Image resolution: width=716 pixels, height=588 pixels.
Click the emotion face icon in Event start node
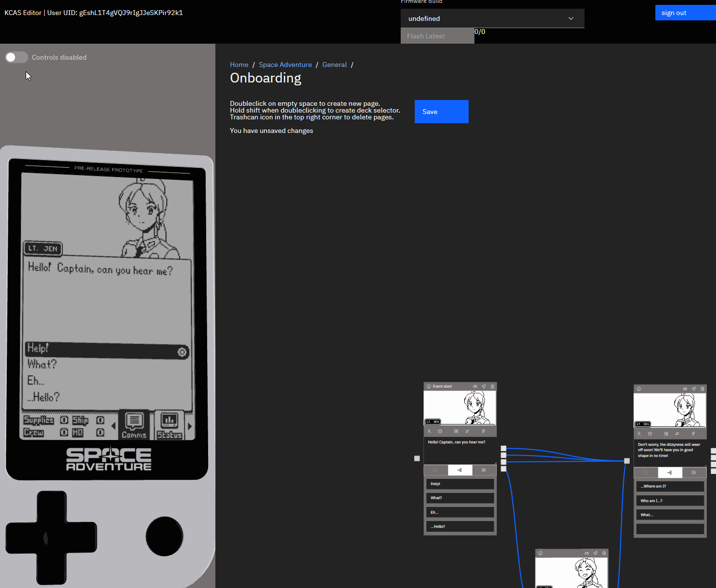tap(440, 431)
